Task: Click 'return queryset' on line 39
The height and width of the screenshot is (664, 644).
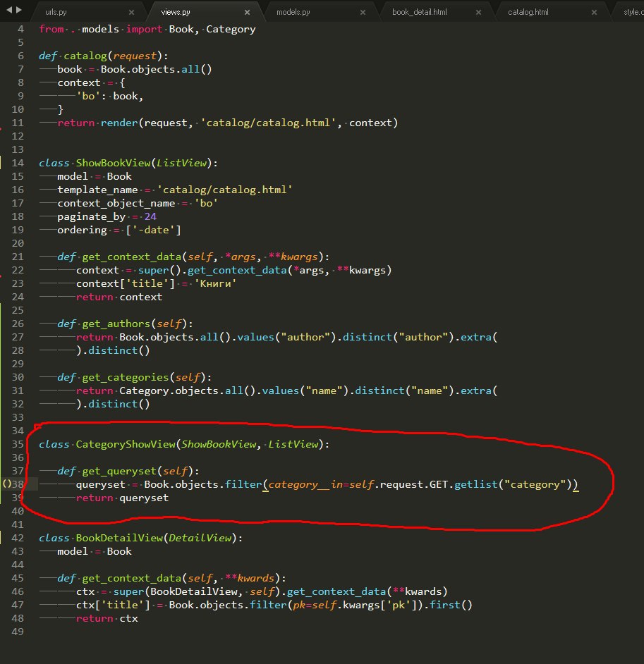Action: point(122,498)
